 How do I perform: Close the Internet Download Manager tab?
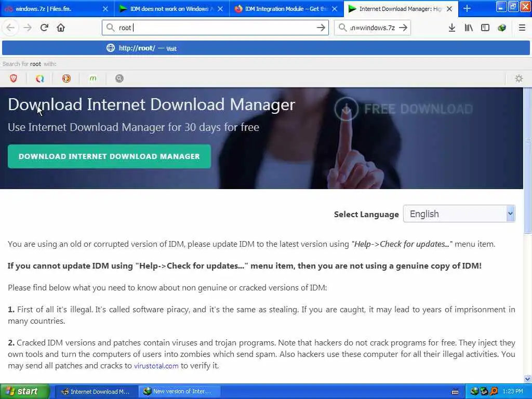pos(449,9)
